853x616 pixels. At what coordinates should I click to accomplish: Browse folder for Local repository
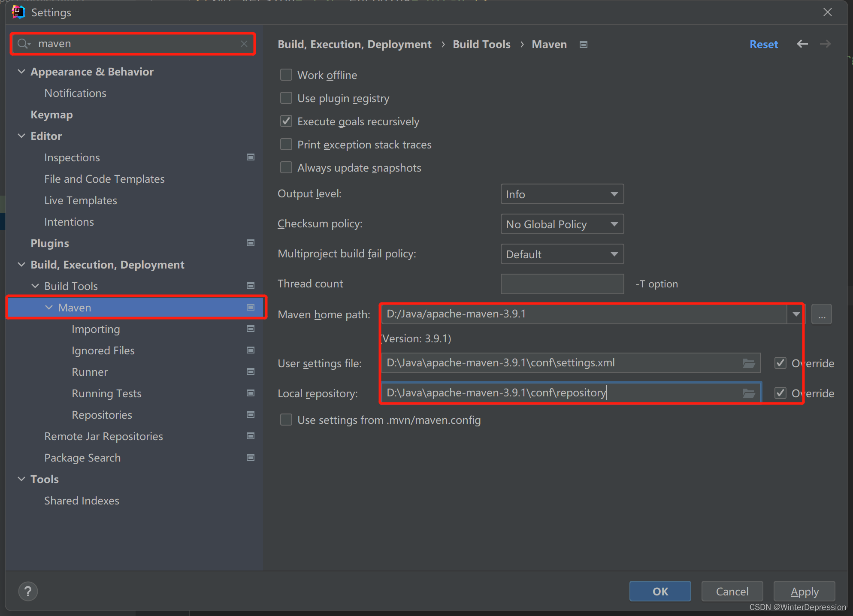coord(749,393)
